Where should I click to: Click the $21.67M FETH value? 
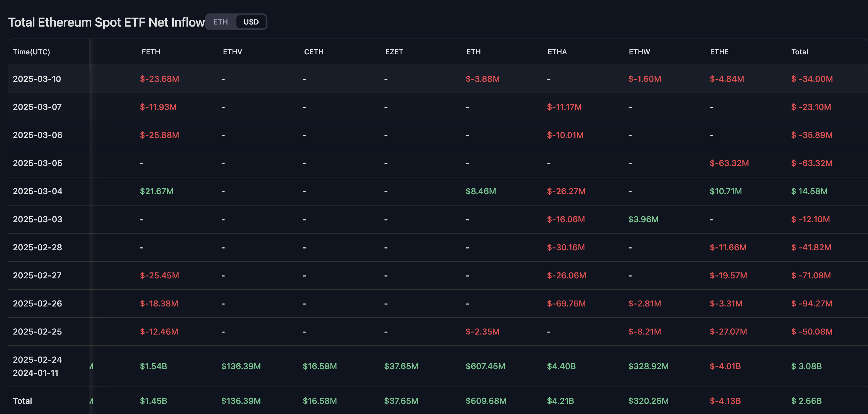[x=157, y=191]
